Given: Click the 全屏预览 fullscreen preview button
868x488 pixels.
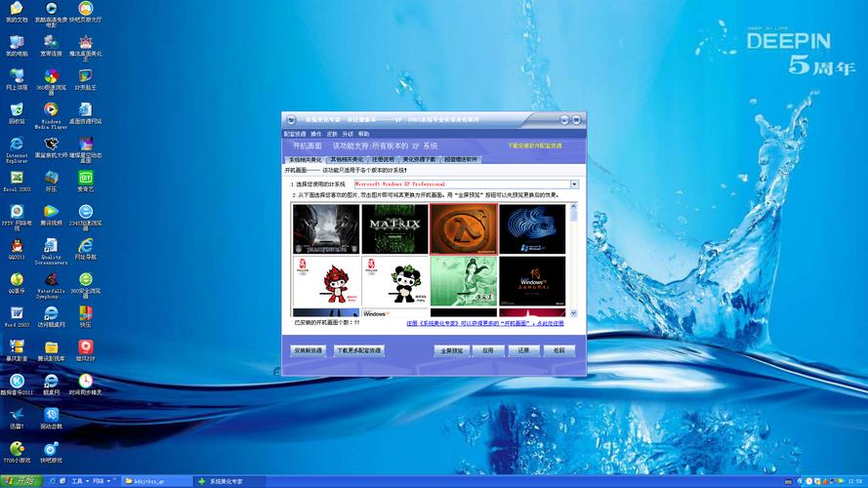Looking at the screenshot, I should 452,350.
